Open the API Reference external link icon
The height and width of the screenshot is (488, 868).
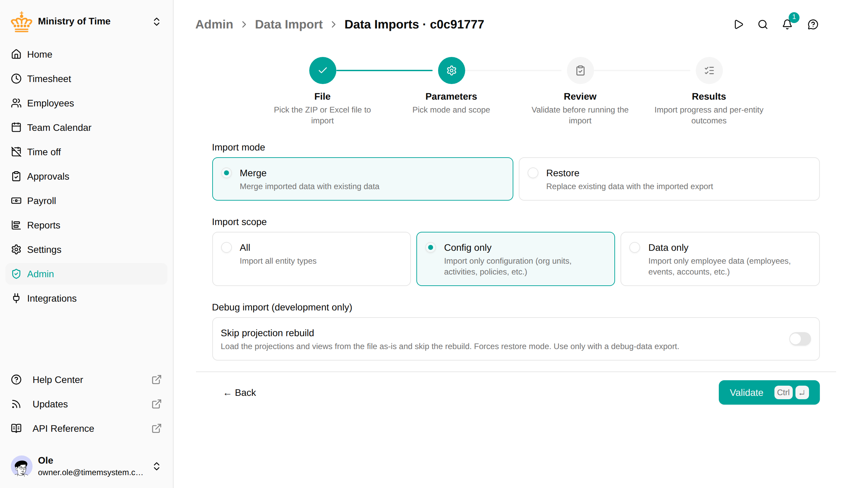pyautogui.click(x=156, y=428)
